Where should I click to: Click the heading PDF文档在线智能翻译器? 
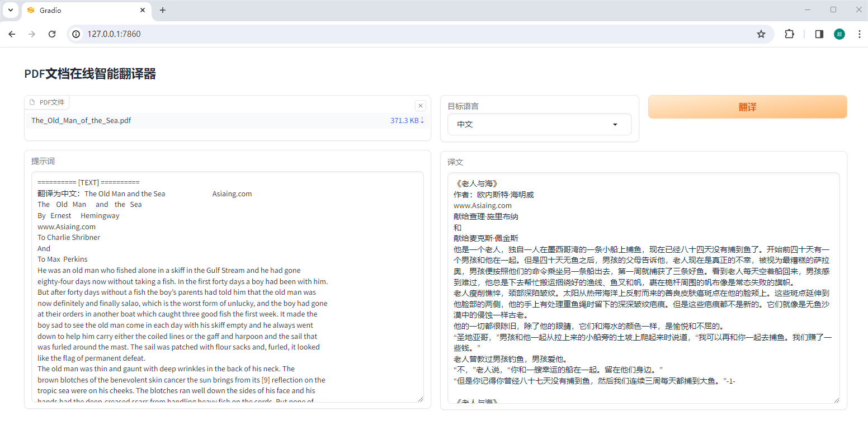click(x=90, y=74)
